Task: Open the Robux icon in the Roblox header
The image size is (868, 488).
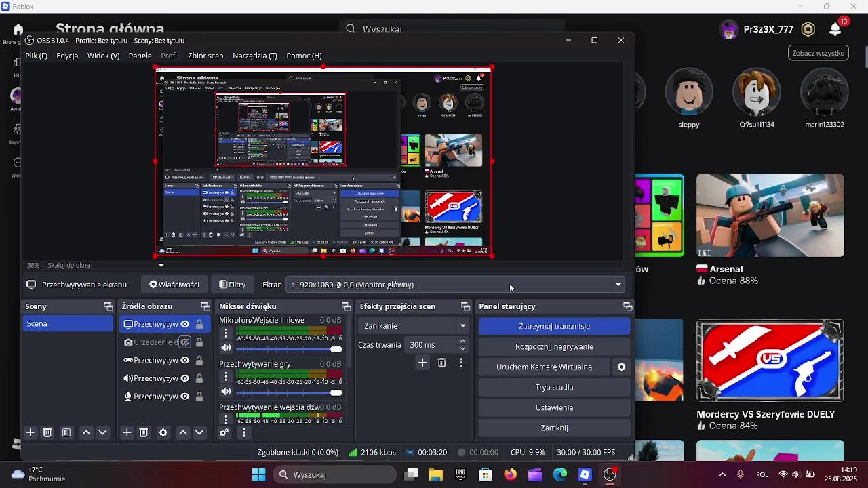Action: [x=808, y=29]
